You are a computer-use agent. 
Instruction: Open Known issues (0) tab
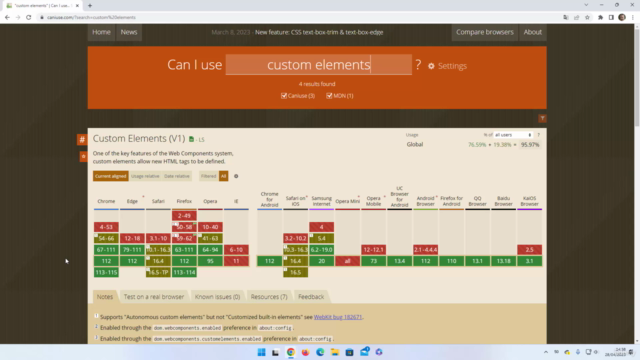217,297
